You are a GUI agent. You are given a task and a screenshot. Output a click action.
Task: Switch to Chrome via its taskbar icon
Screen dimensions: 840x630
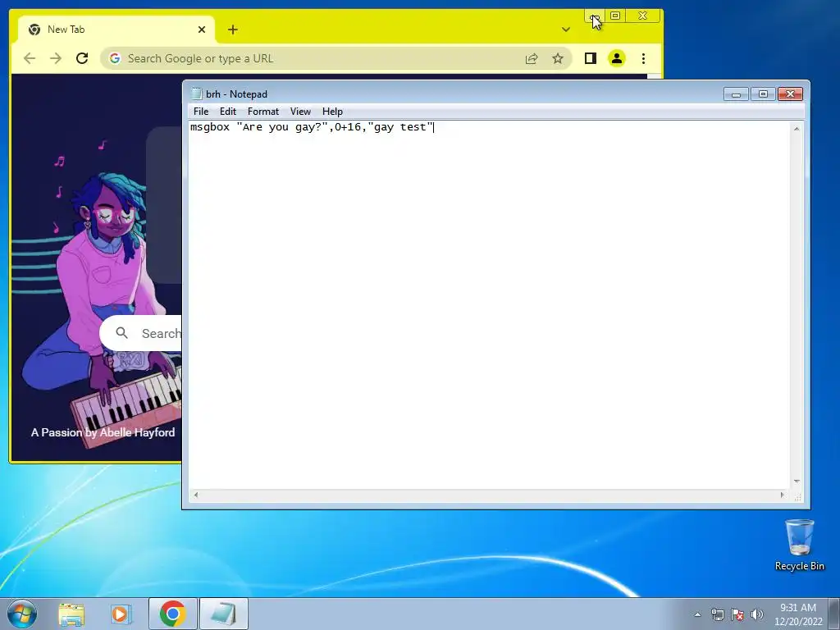point(172,614)
